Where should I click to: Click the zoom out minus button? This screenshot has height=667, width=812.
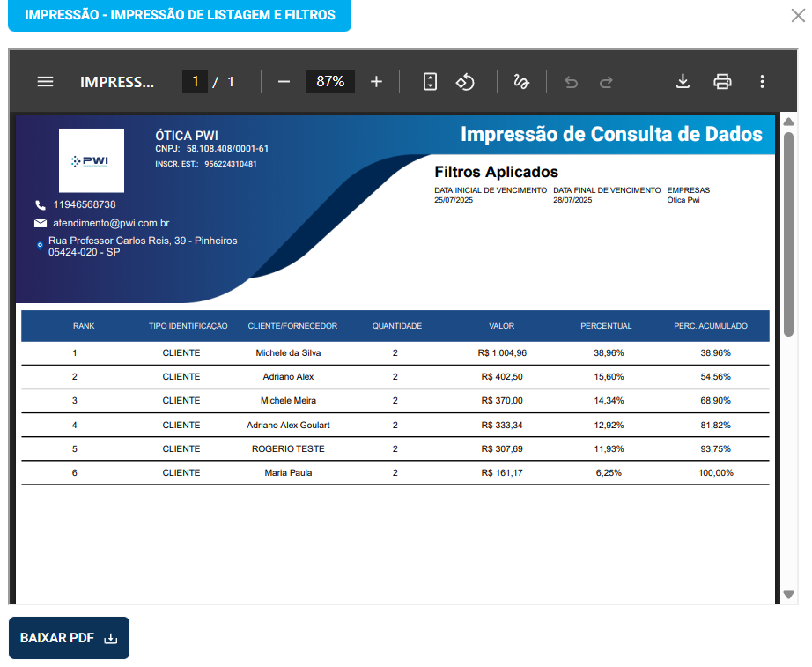coord(284,82)
